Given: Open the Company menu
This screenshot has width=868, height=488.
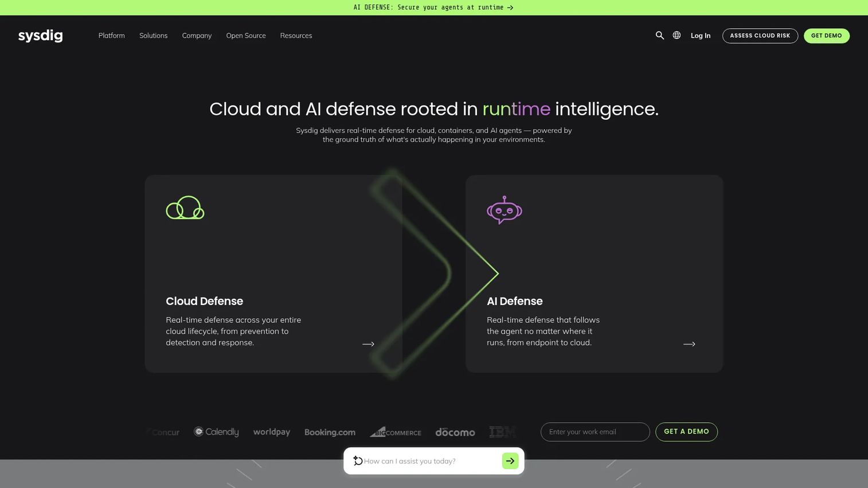Looking at the screenshot, I should (197, 36).
